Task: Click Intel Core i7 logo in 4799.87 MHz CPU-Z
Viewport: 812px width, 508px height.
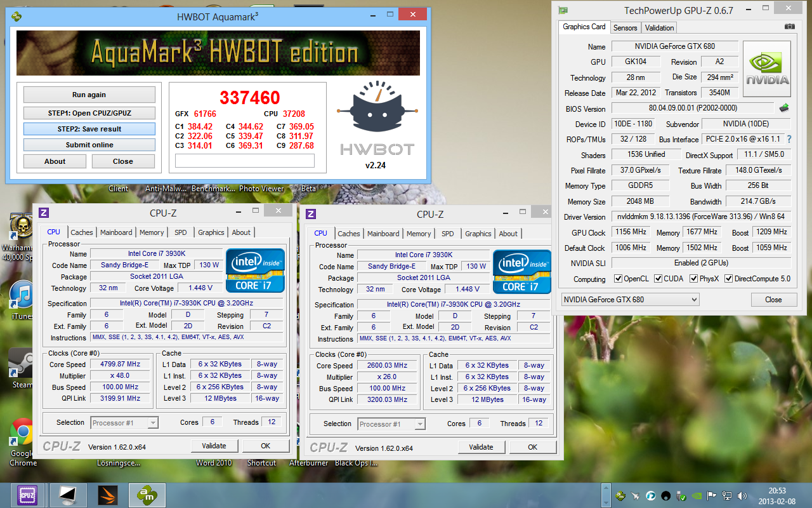Action: (256, 271)
